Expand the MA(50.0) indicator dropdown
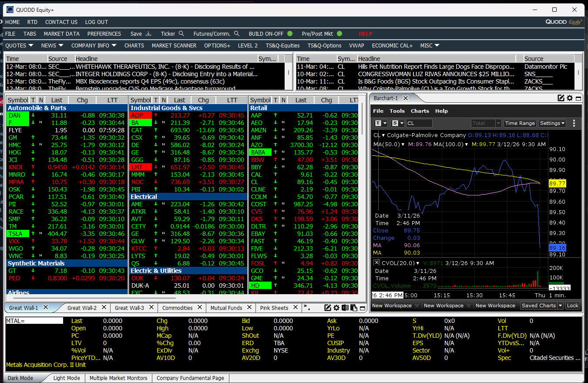 [x=403, y=144]
